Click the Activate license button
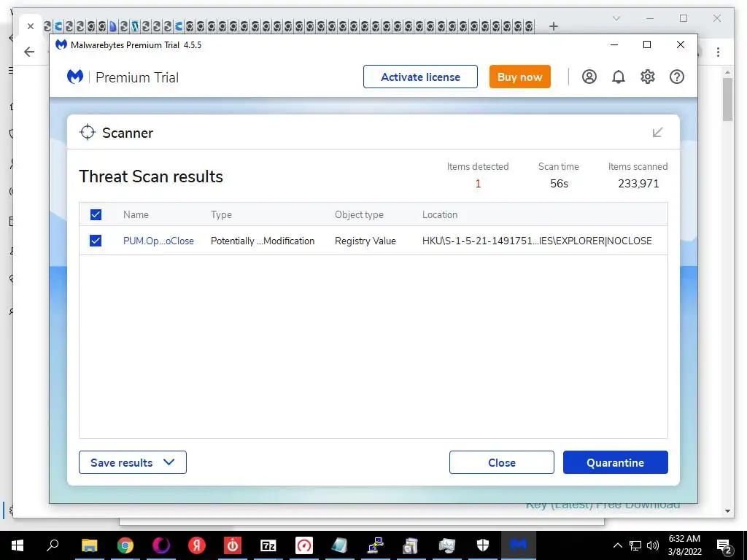Image resolution: width=747 pixels, height=560 pixels. [420, 77]
